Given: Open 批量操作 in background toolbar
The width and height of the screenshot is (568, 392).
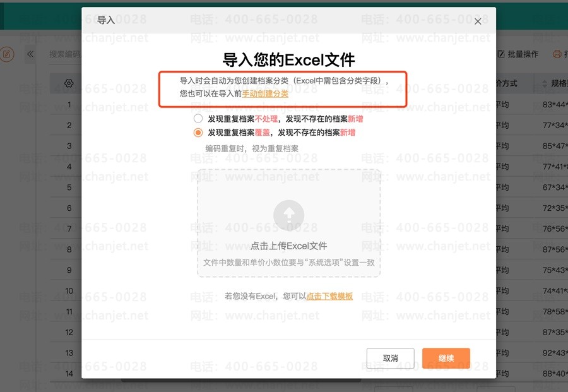Looking at the screenshot, I should 518,54.
